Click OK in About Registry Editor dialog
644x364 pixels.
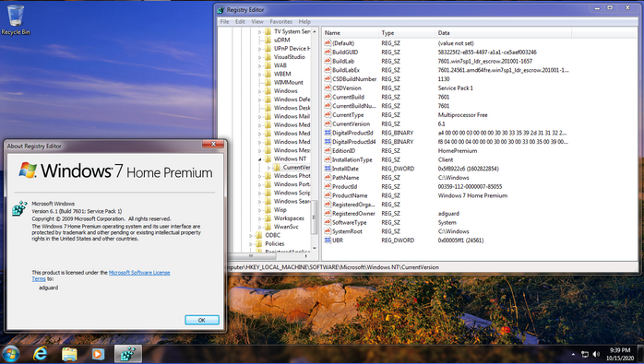tap(202, 320)
